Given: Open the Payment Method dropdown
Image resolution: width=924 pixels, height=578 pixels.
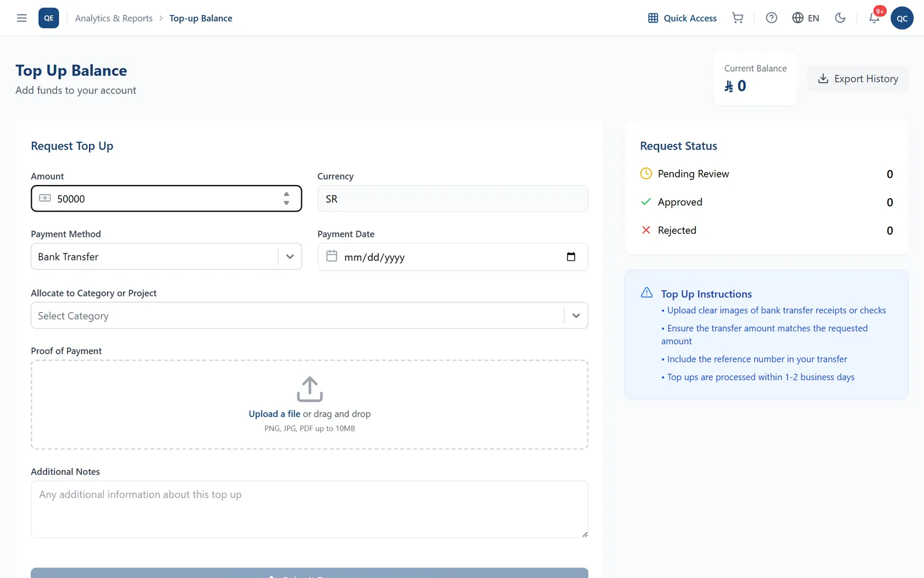Looking at the screenshot, I should (x=166, y=257).
